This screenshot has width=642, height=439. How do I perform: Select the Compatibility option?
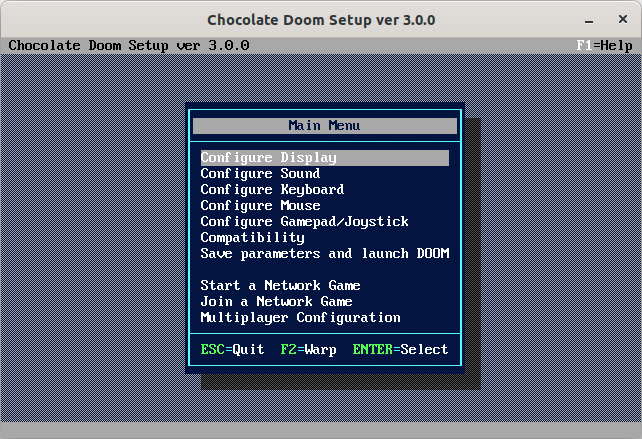253,238
